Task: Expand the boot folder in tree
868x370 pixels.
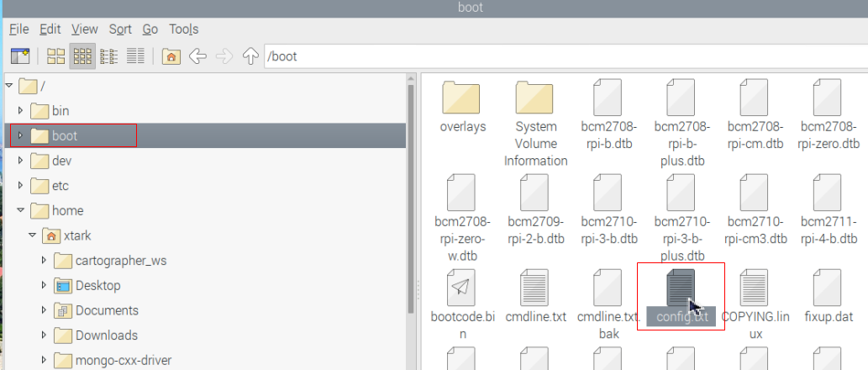Action: (20, 135)
